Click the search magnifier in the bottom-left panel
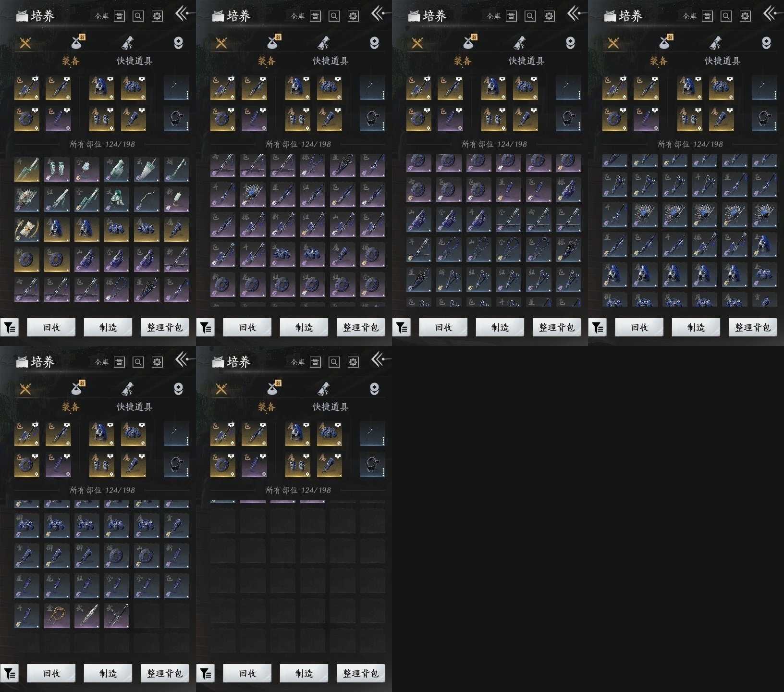Image resolution: width=784 pixels, height=692 pixels. [138, 362]
